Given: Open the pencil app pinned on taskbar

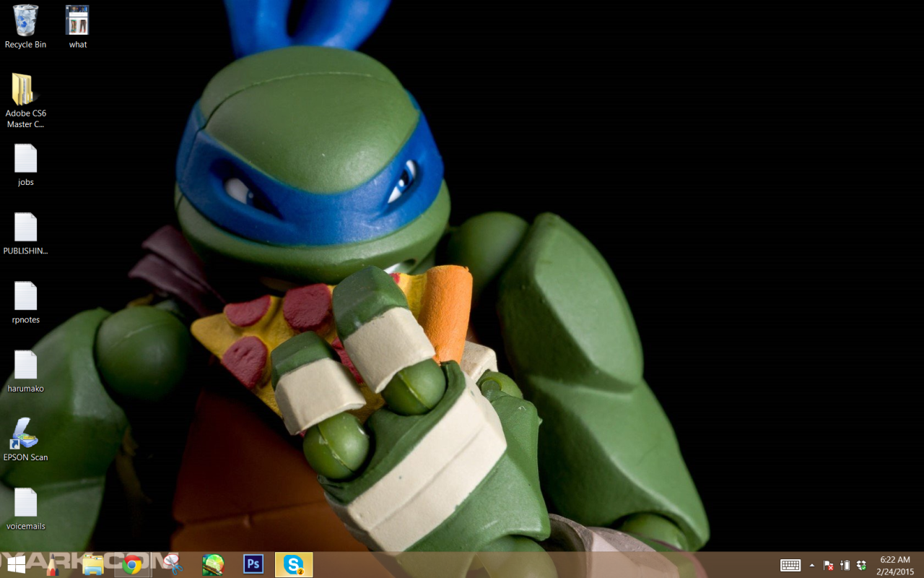Looking at the screenshot, I should (x=52, y=565).
